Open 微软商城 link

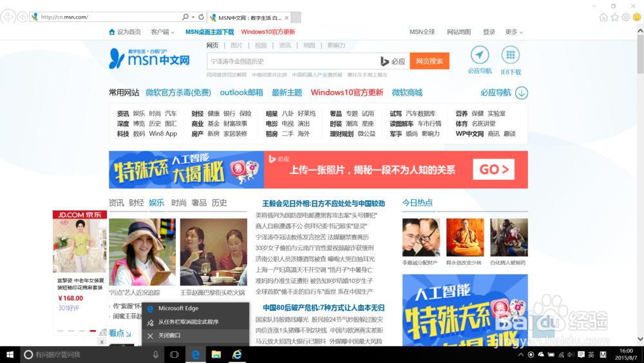[x=407, y=92]
